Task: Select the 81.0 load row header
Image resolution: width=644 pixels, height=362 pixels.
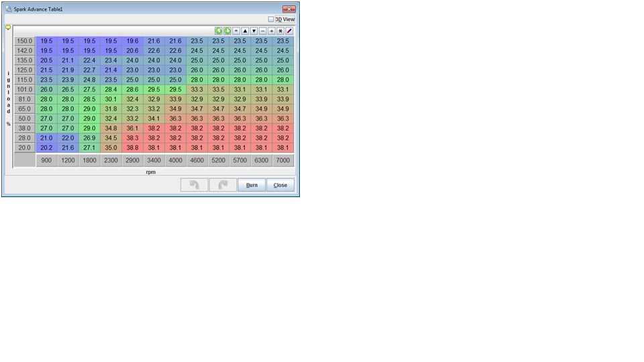Action: (25, 99)
